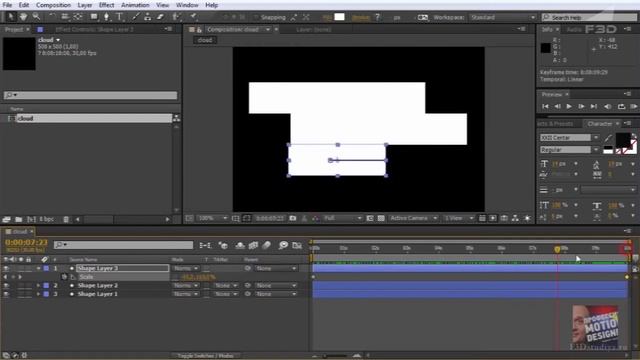This screenshot has height=360, width=640.
Task: Open the resolution Full dropdown
Action: (343, 218)
